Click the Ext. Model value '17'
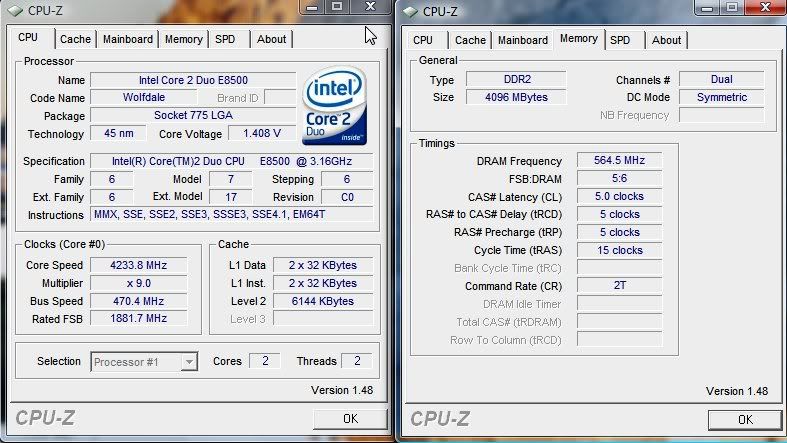The width and height of the screenshot is (787, 443). point(230,197)
